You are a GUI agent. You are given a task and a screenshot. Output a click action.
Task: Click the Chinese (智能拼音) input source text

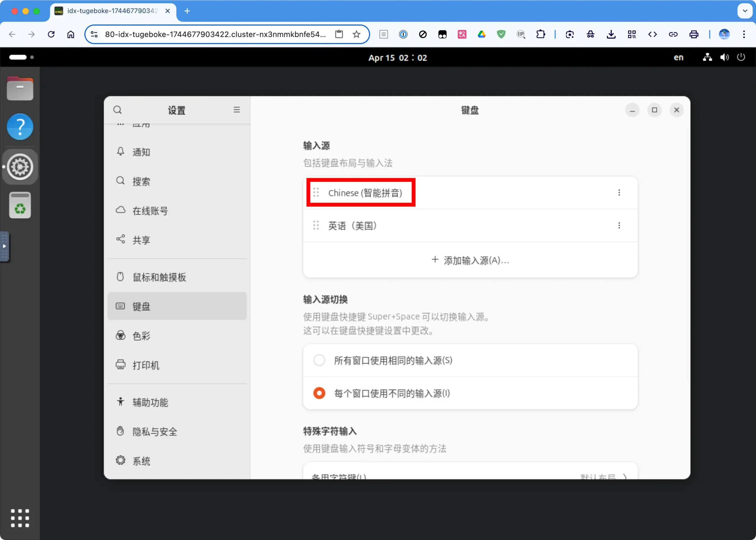365,193
